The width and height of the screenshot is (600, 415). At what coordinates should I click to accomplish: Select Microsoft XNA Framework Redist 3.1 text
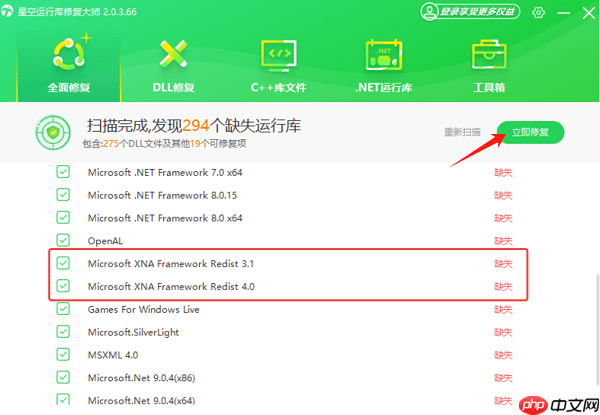pyautogui.click(x=171, y=264)
